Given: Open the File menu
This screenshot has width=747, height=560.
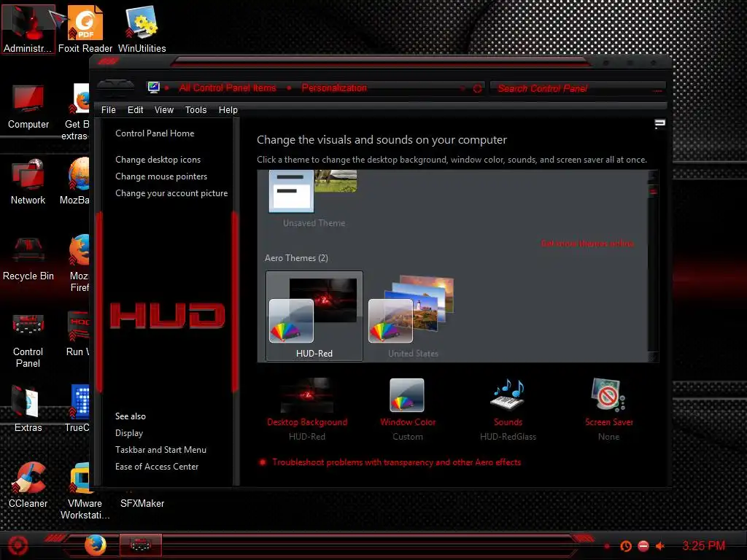Looking at the screenshot, I should click(x=108, y=110).
